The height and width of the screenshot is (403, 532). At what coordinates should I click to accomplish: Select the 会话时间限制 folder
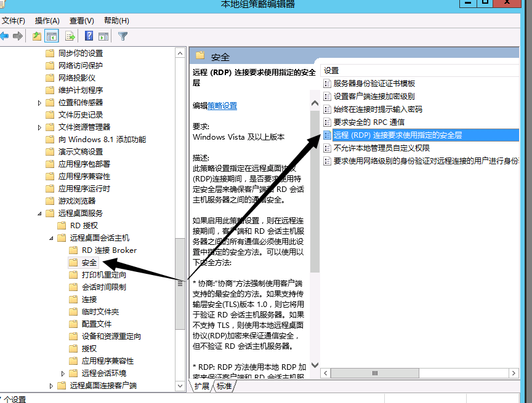[x=98, y=287]
